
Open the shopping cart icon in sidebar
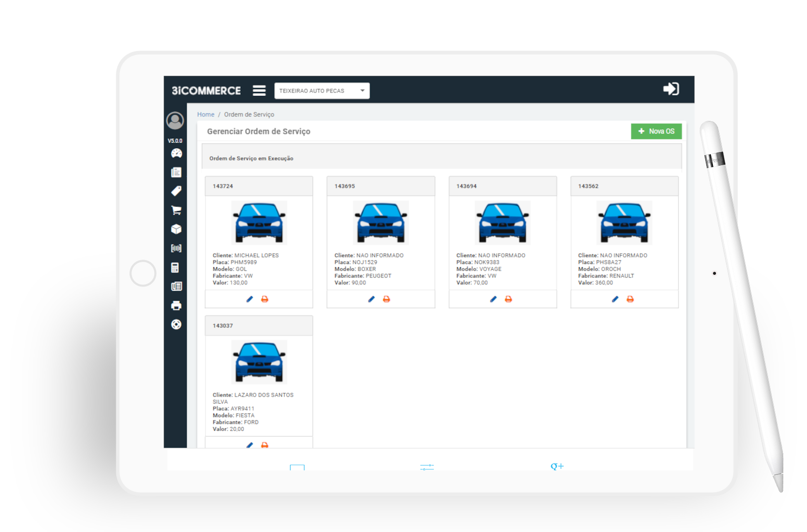pyautogui.click(x=176, y=210)
